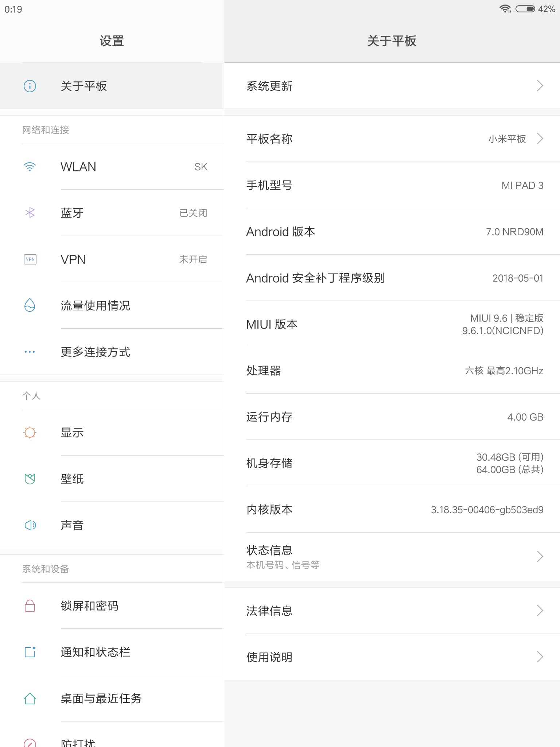
Task: Tap the WLAN wifi icon
Action: click(x=30, y=167)
